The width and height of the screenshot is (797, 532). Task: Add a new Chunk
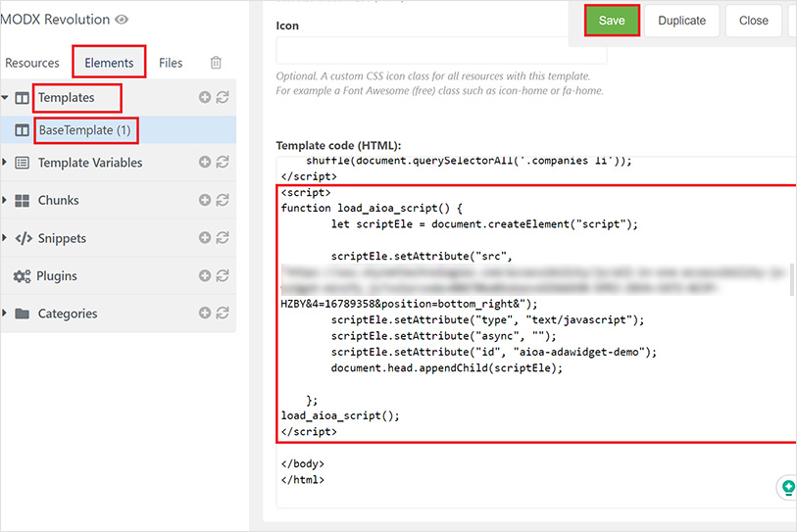pos(205,200)
